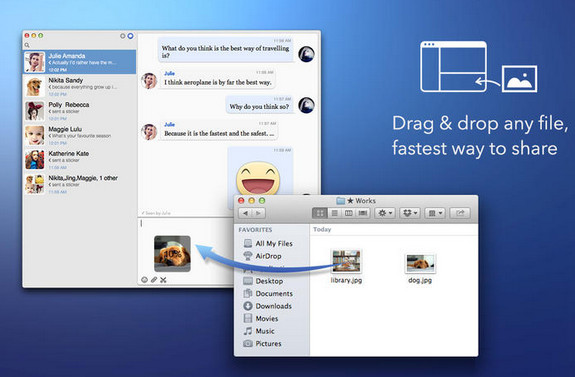Switch Finder to icon view
The width and height of the screenshot is (575, 377).
pyautogui.click(x=320, y=213)
